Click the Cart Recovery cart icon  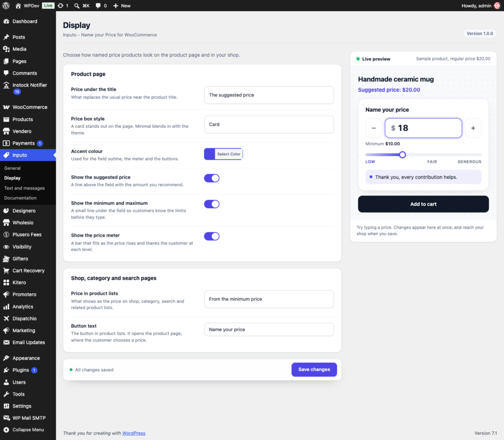6,270
